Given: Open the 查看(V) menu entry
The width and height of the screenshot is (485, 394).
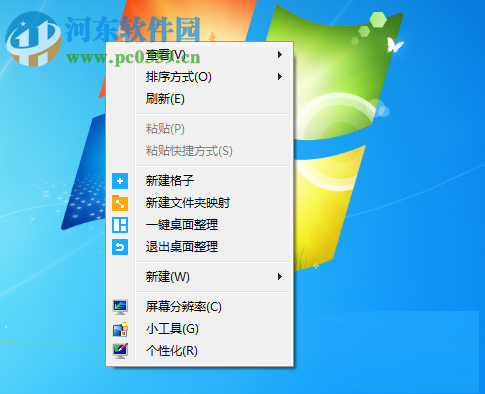Looking at the screenshot, I should 200,55.
